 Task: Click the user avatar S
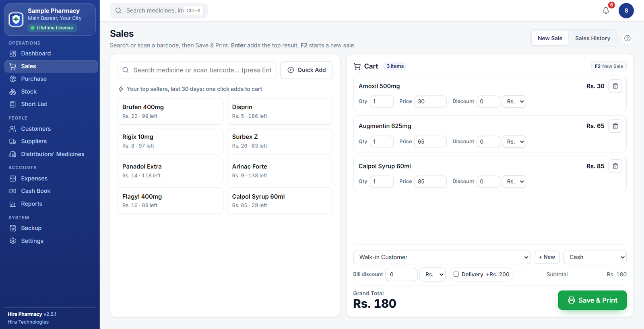coord(626,10)
